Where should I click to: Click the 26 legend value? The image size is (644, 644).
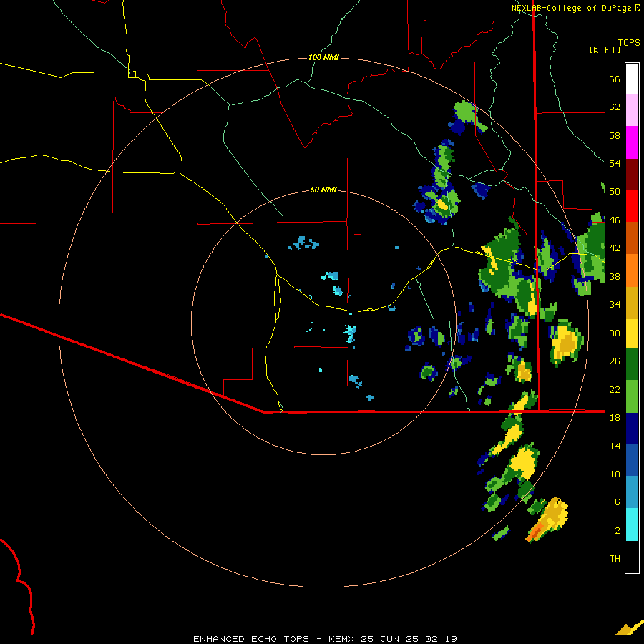[615, 361]
